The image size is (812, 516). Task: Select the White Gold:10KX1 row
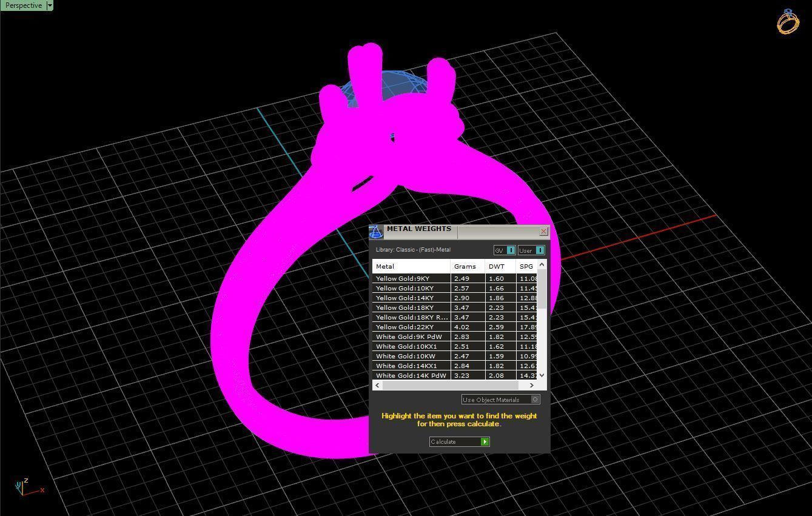click(455, 346)
